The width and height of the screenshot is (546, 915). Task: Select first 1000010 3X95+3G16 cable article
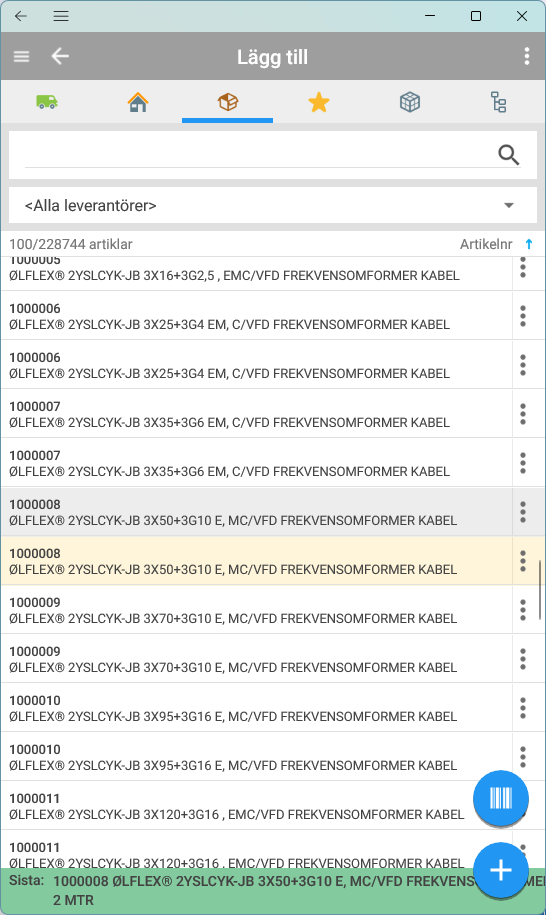pos(256,708)
